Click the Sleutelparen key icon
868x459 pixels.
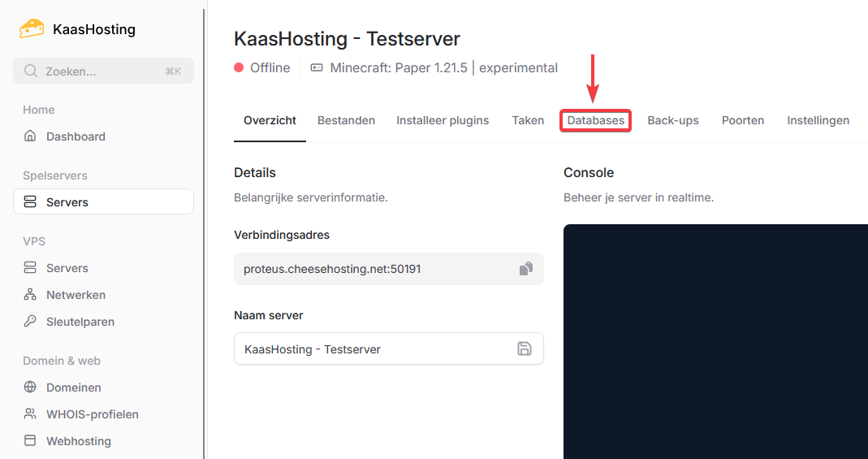click(x=30, y=321)
